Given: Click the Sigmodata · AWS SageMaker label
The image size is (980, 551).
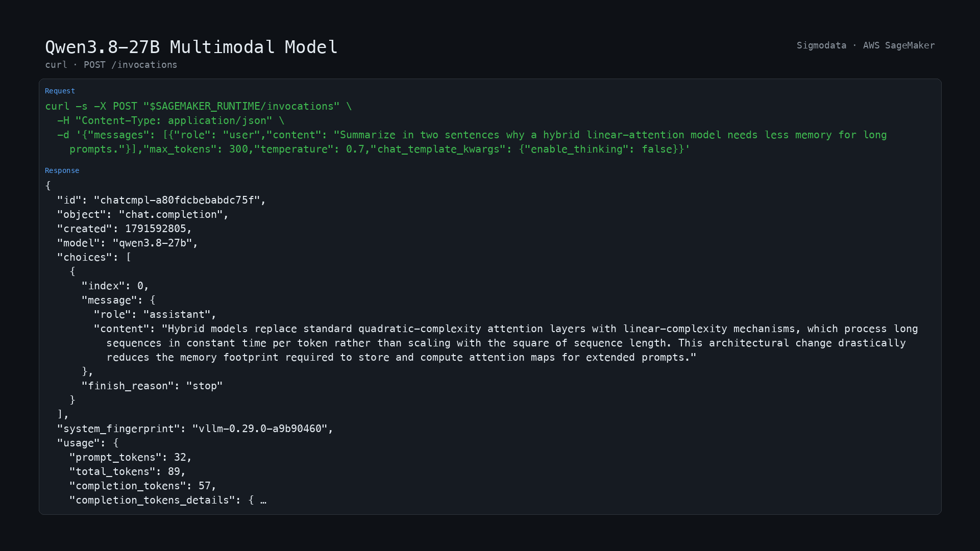Looking at the screenshot, I should pyautogui.click(x=866, y=45).
